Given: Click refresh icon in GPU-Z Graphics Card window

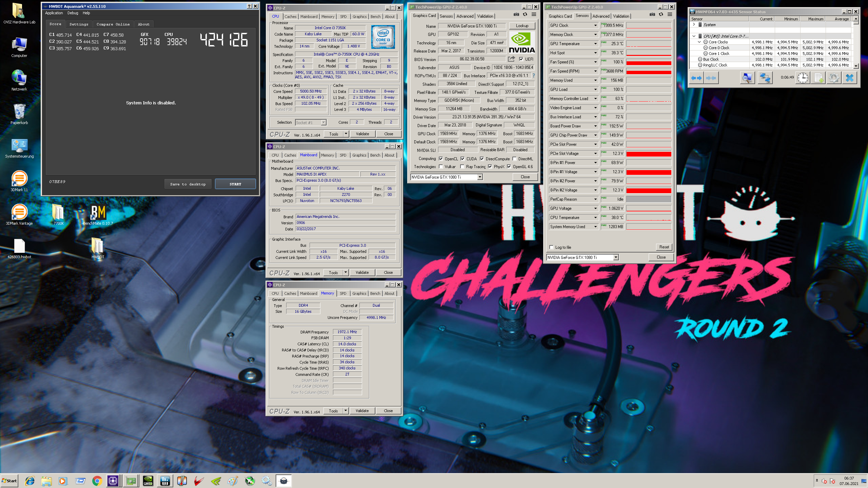Looking at the screenshot, I should tap(525, 15).
